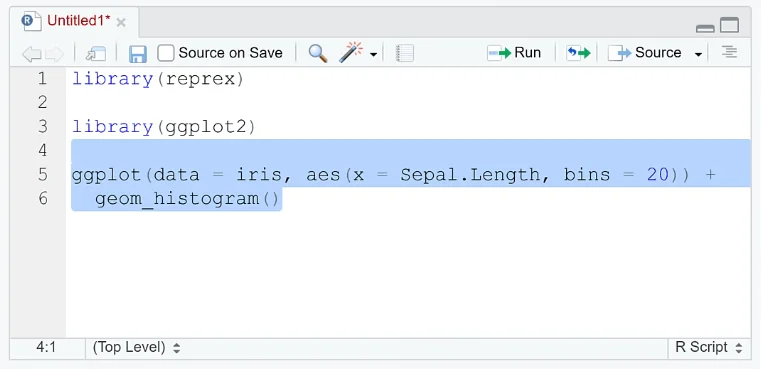Show document outline icon

(x=729, y=52)
